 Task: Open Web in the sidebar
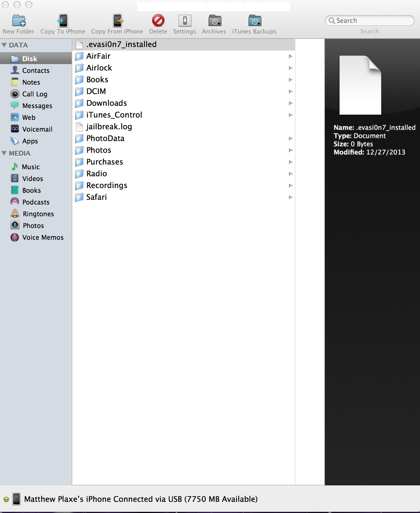36,117
